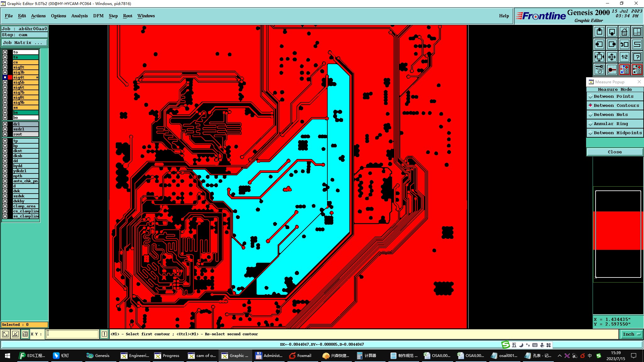The width and height of the screenshot is (644, 362).
Task: Open the DFM menu
Action: tap(98, 16)
